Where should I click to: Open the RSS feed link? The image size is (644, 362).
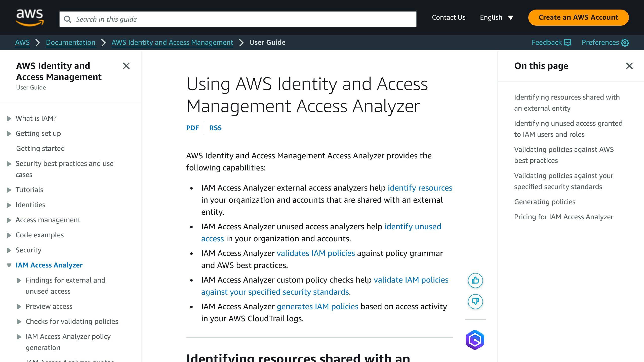point(216,128)
